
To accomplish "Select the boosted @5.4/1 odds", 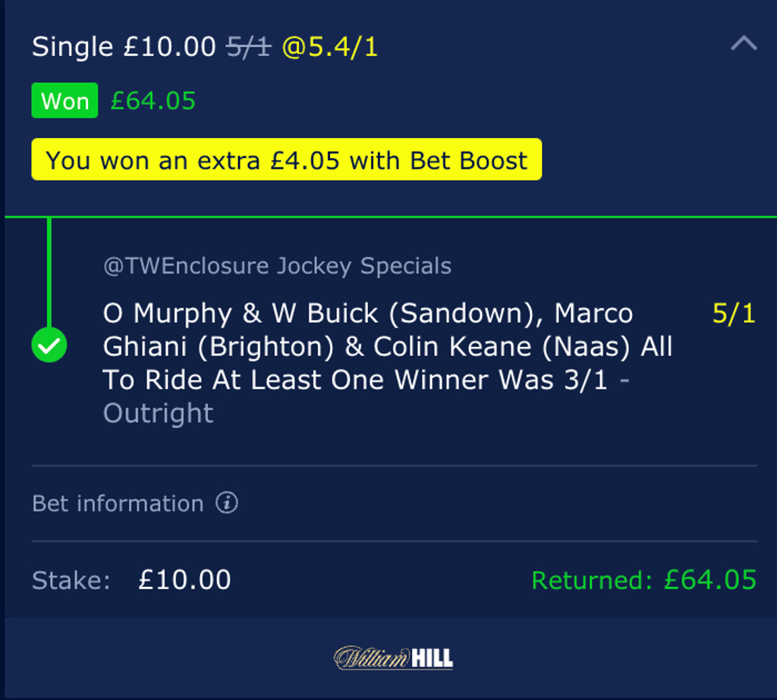I will coord(330,47).
